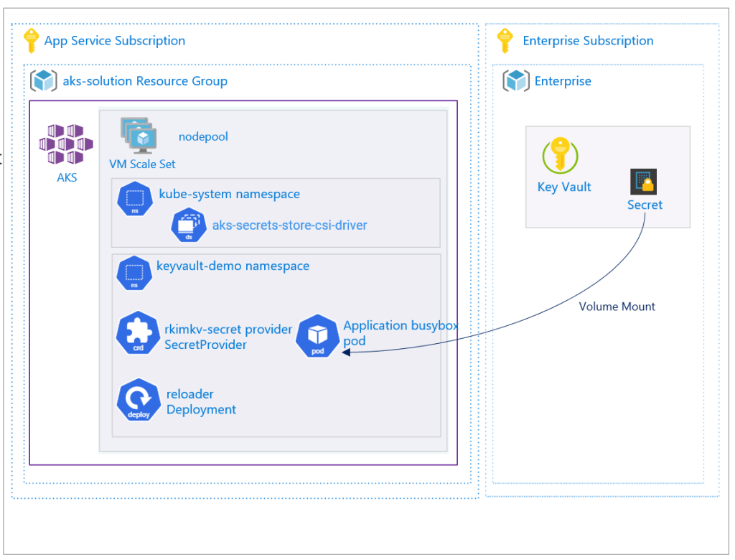This screenshot has width=735, height=560.
Task: Select the aks-solution Resource Group cube icon
Action: coord(44,81)
